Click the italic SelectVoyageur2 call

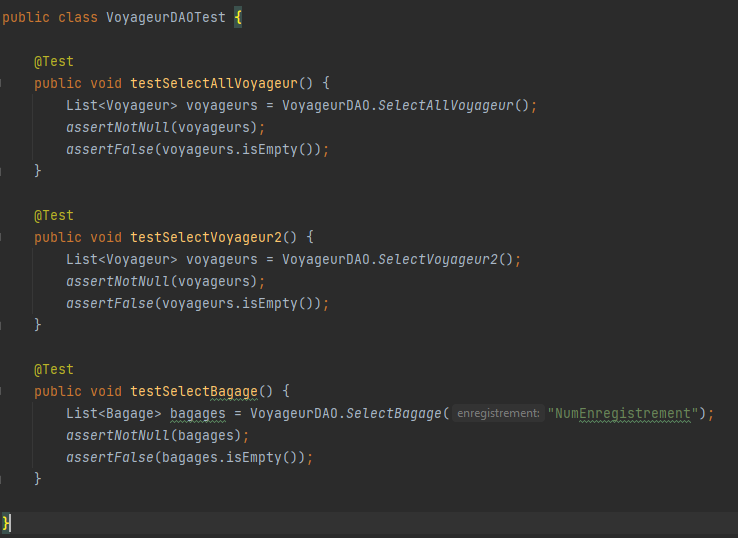438,260
